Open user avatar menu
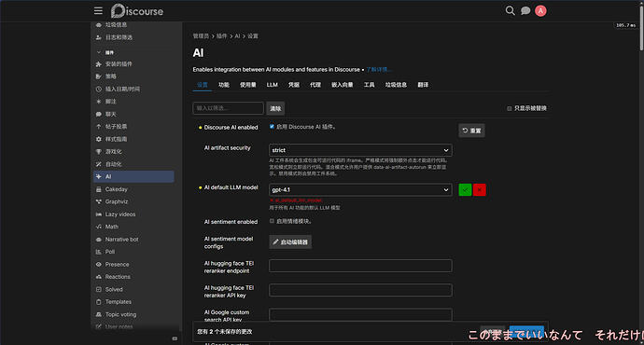Screen dimensions: 644x345 (x=540, y=11)
